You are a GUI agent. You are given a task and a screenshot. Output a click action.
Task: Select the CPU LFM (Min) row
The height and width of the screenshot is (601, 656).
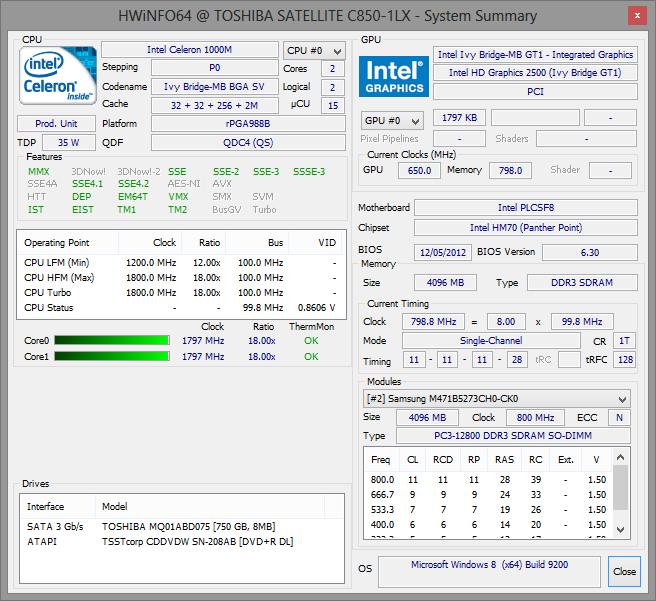point(180,263)
